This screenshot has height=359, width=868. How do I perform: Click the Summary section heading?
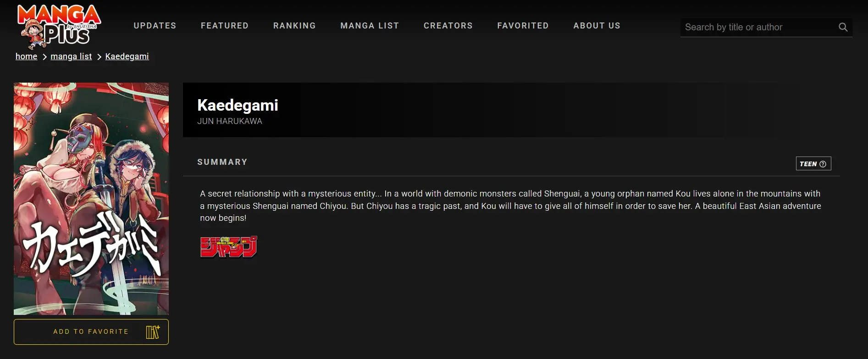(222, 162)
